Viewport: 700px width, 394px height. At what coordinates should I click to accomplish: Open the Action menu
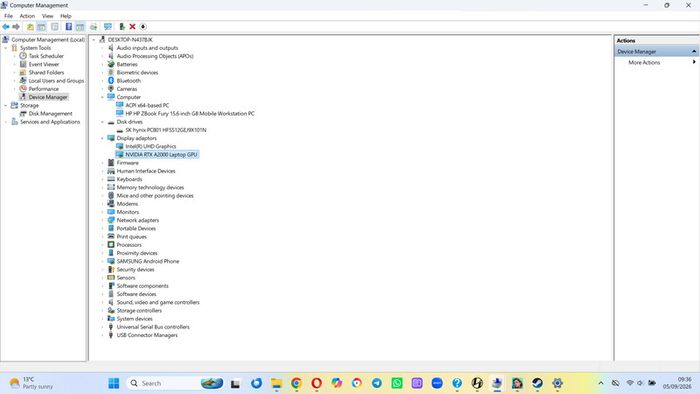pyautogui.click(x=27, y=16)
